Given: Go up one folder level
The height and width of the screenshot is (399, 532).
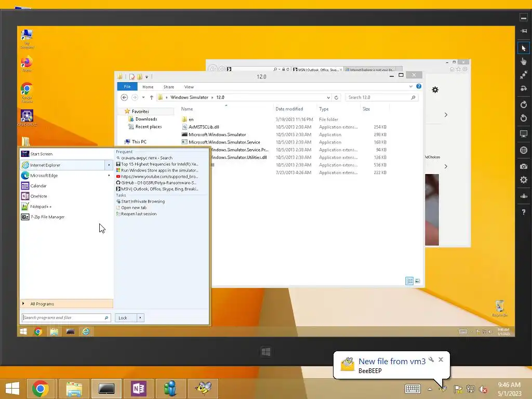Looking at the screenshot, I should point(151,97).
